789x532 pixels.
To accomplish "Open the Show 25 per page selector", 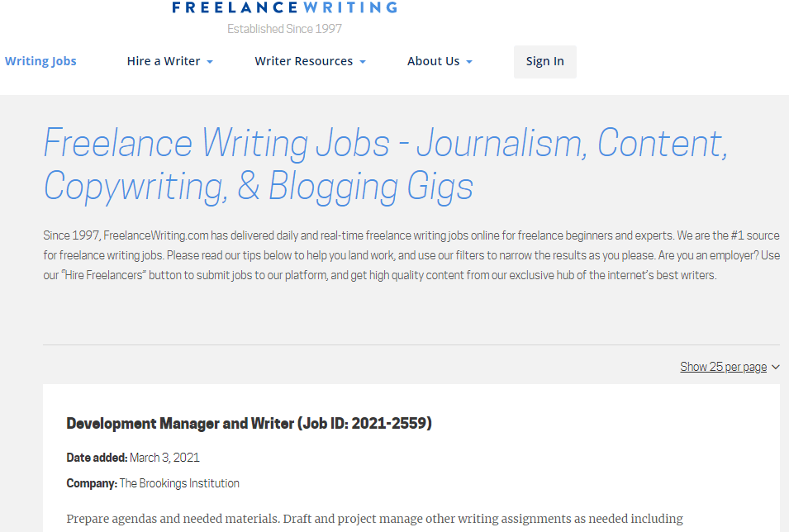I will tap(723, 367).
